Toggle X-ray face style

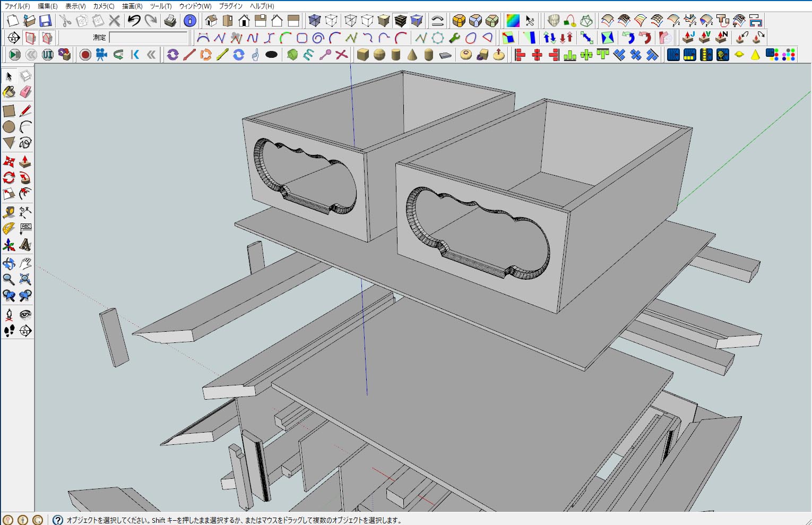point(315,21)
